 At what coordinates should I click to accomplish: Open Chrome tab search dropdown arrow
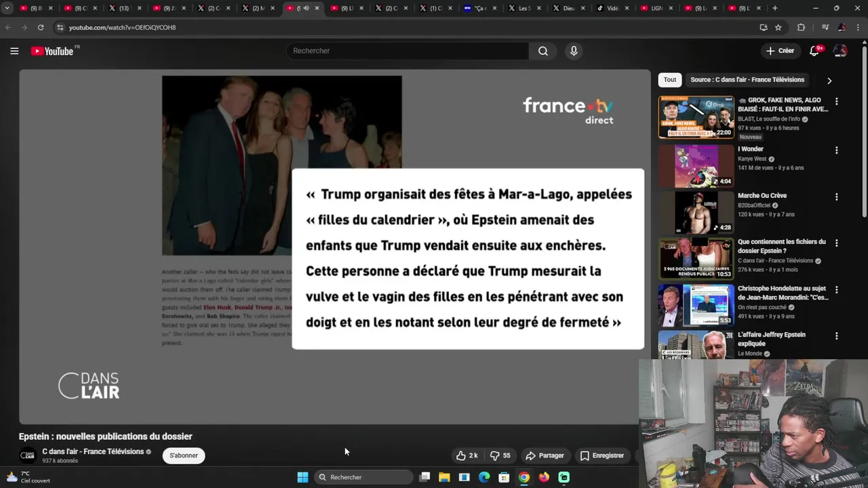7,8
